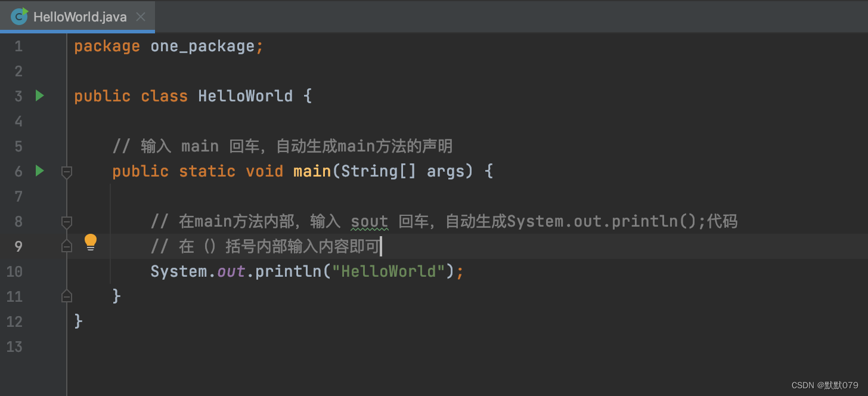Click the underlined typo word sout
Image resolution: width=868 pixels, height=396 pixels.
click(x=368, y=221)
